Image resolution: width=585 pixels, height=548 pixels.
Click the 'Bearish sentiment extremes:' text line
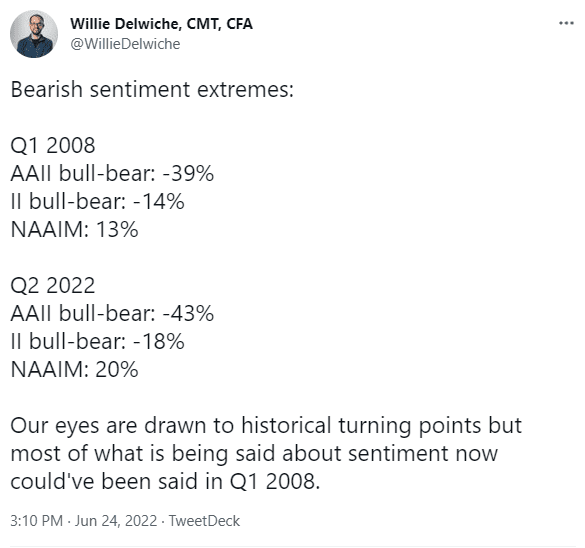[152, 90]
